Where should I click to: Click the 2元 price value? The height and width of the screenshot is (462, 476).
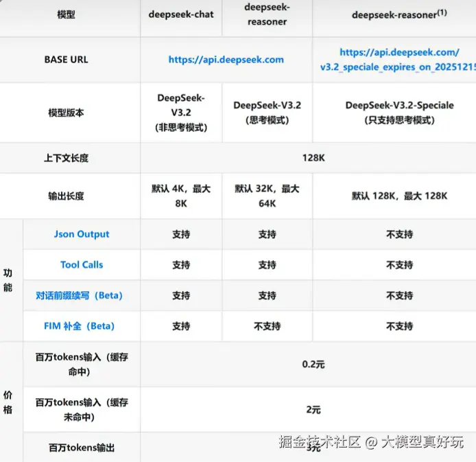click(x=313, y=410)
